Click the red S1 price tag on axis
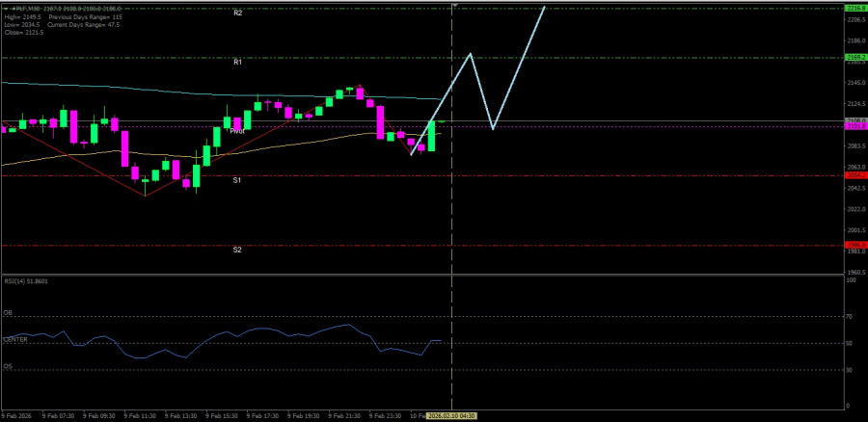The height and width of the screenshot is (422, 868). pyautogui.click(x=854, y=175)
